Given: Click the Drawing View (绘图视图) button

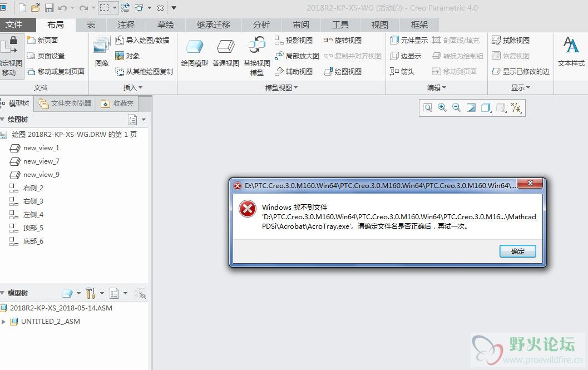Looking at the screenshot, I should click(343, 71).
